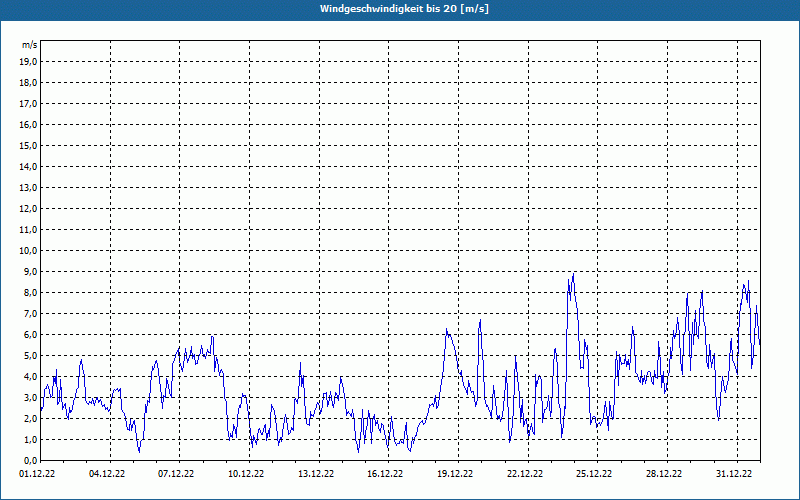
Task: Click the date label 04.12.22
Action: click(107, 474)
